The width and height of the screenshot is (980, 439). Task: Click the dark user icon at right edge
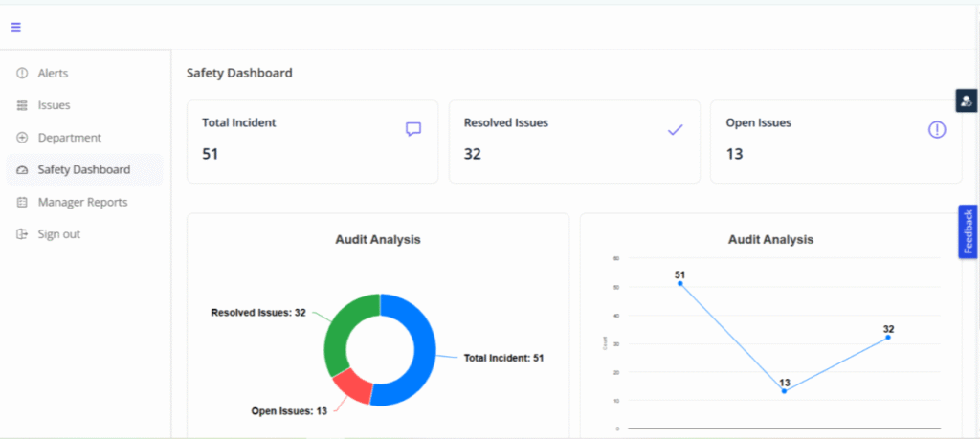[x=967, y=99]
